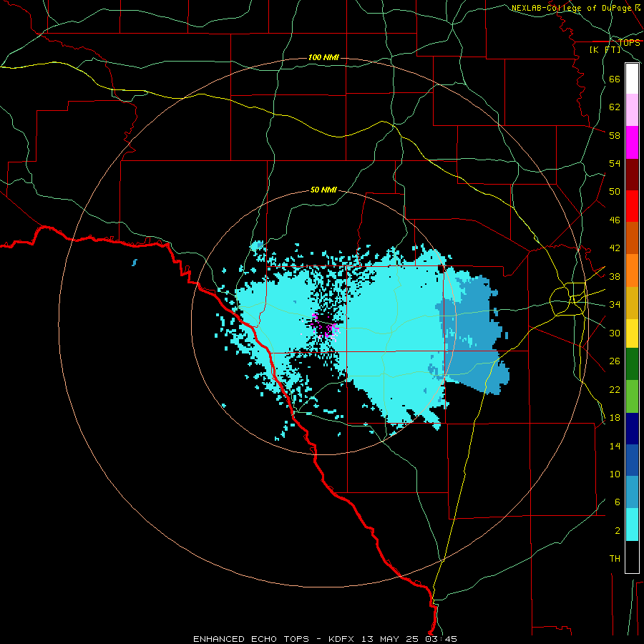644x644 pixels.
Task: Click the 62 value on the color scale
Action: point(615,107)
